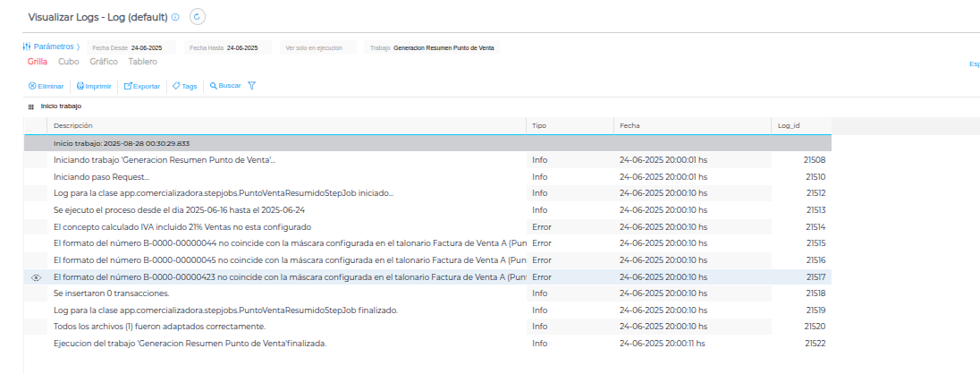Open Tags from the toolbar
This screenshot has height=374, width=980.
coord(185,86)
